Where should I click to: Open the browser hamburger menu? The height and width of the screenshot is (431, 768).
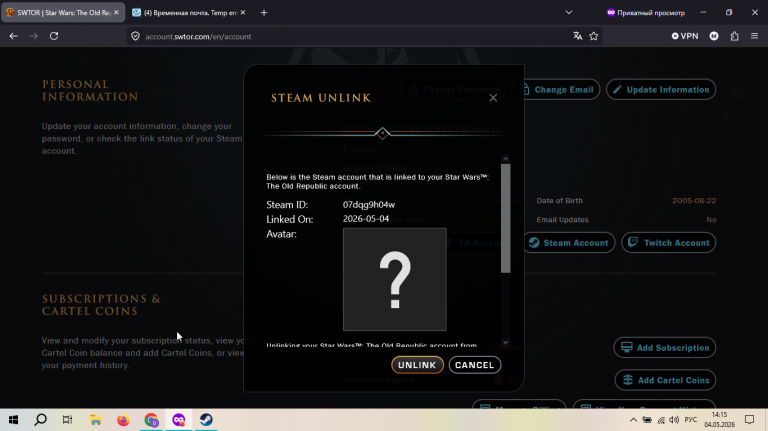754,36
